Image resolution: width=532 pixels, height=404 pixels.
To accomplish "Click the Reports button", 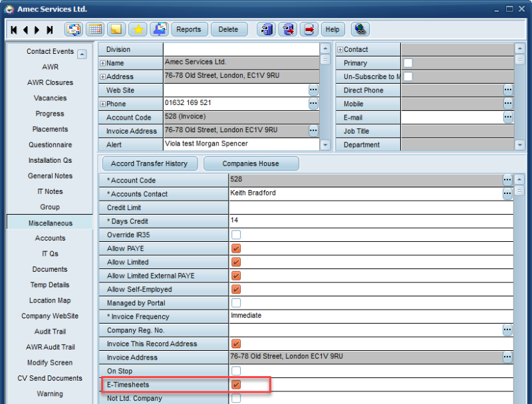I will (x=189, y=29).
